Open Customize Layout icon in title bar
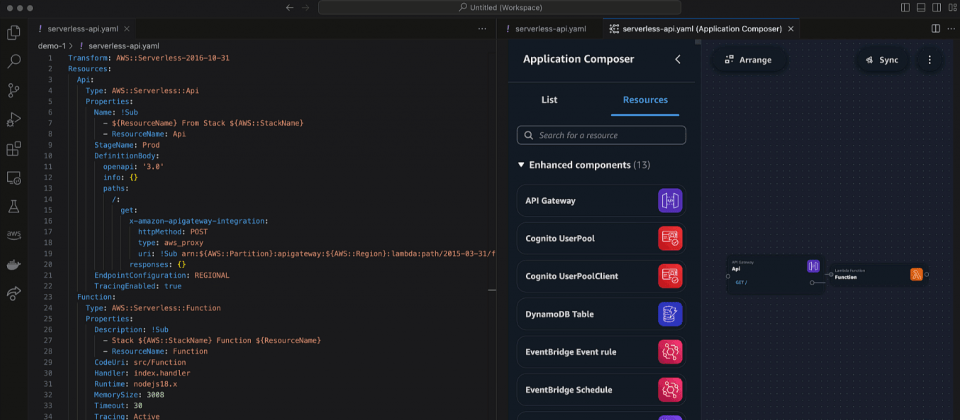The height and width of the screenshot is (420, 960). click(x=952, y=8)
